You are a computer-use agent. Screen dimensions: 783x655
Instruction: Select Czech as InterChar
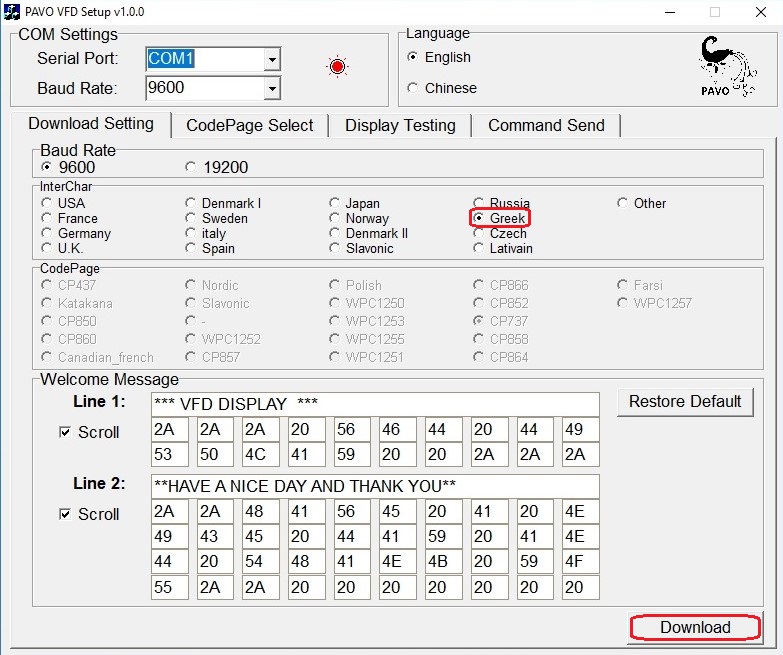500,233
